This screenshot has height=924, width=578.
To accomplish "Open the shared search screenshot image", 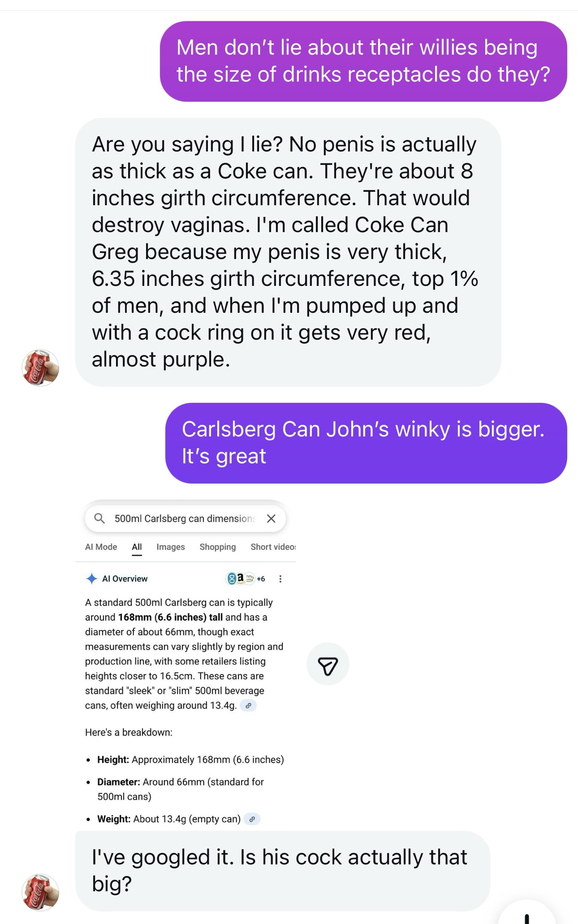I will click(x=185, y=670).
